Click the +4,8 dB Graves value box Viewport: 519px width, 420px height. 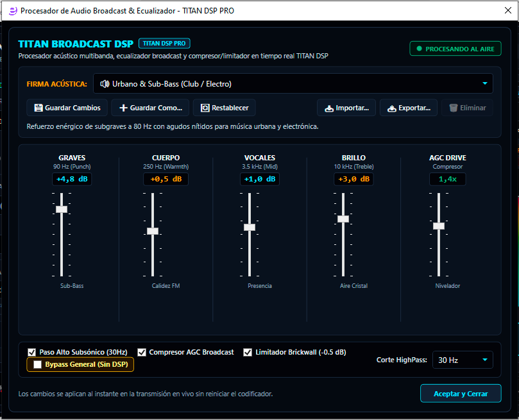pyautogui.click(x=72, y=180)
